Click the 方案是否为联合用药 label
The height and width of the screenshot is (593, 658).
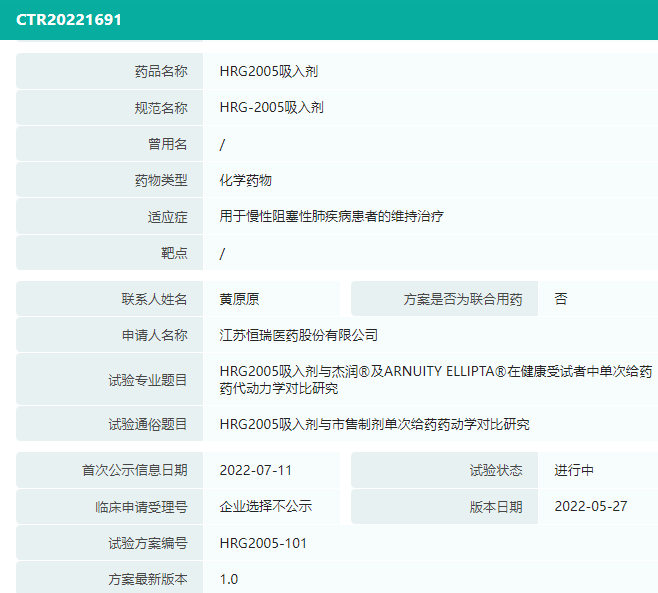[x=463, y=299]
